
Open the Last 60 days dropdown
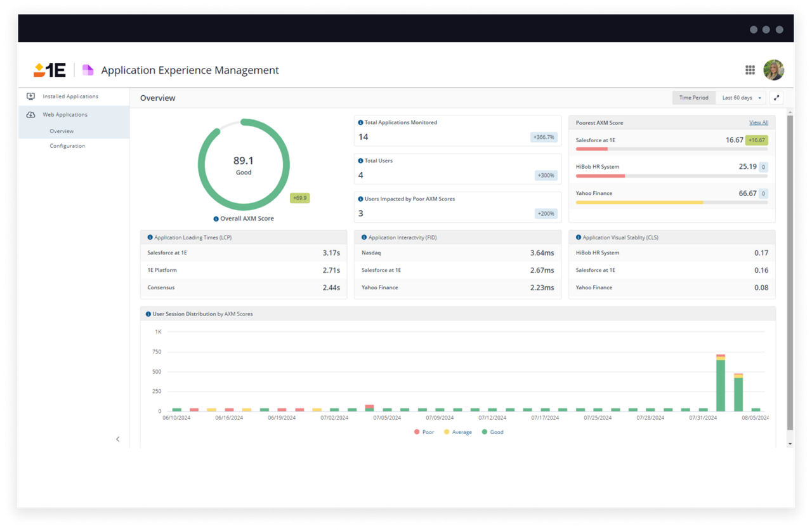click(x=741, y=98)
